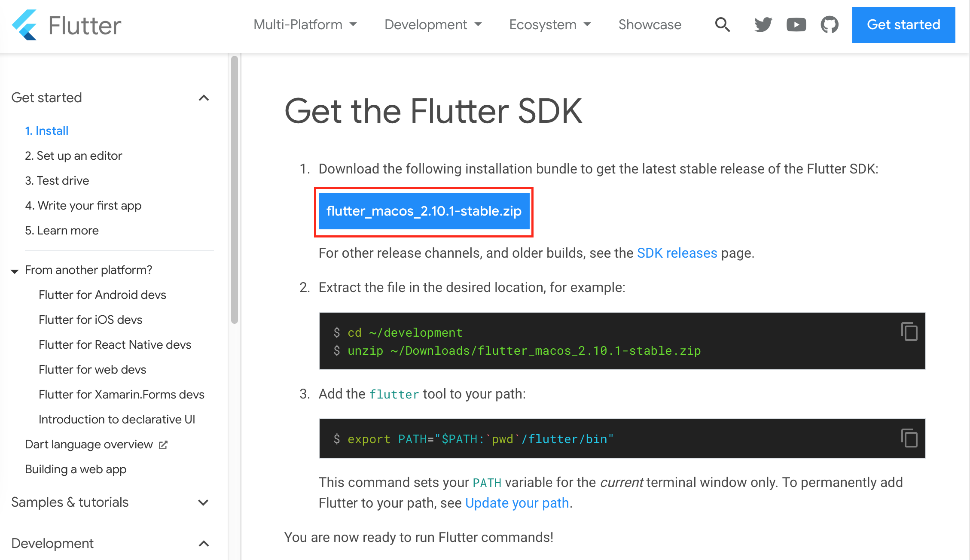Open Flutter's YouTube channel icon
The height and width of the screenshot is (560, 970).
796,24
